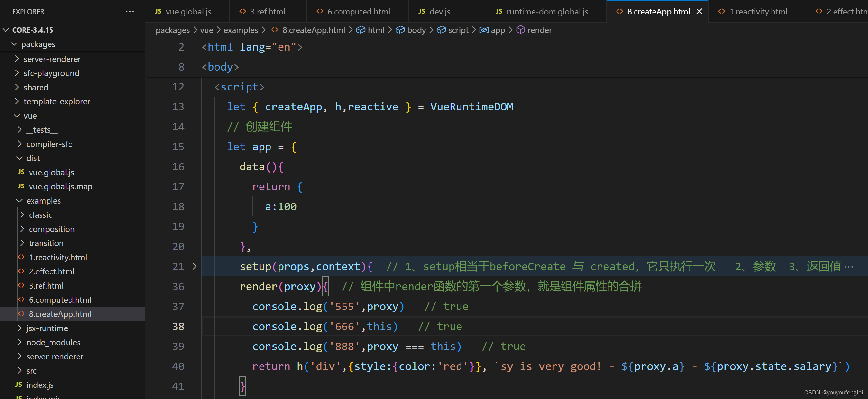Click the script symbol icon in breadcrumb
The width and height of the screenshot is (868, 399).
click(441, 30)
